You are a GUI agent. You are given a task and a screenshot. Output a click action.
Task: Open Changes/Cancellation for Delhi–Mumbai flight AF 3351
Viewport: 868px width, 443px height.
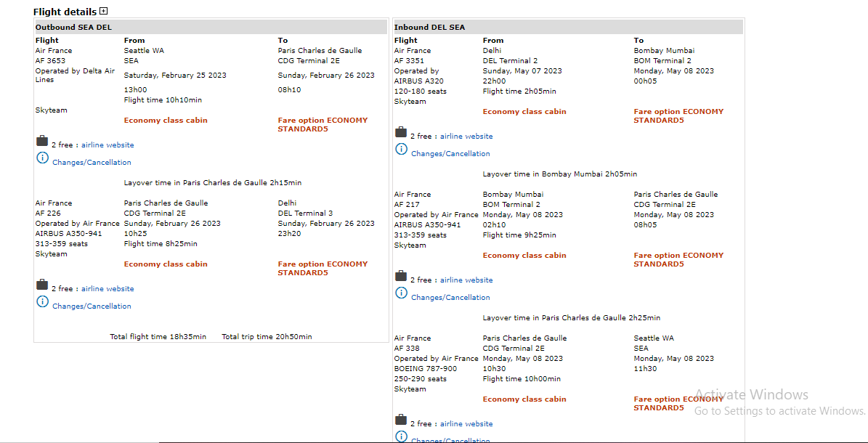tap(450, 154)
